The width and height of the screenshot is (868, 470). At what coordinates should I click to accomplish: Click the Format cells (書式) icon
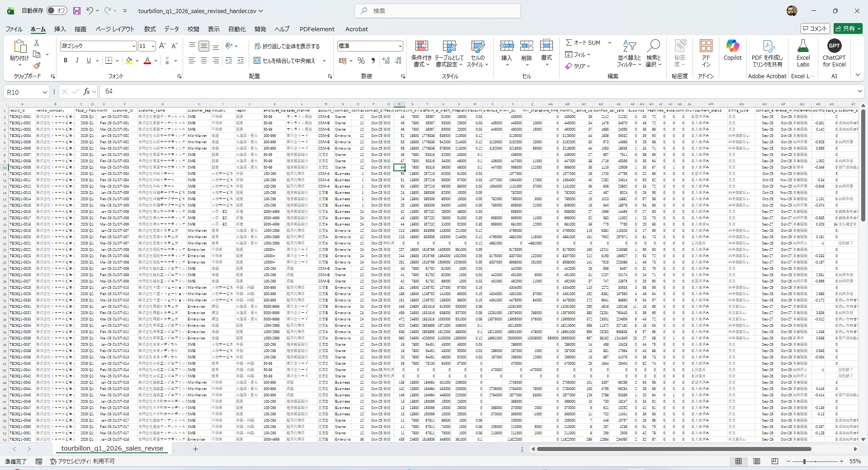(547, 46)
